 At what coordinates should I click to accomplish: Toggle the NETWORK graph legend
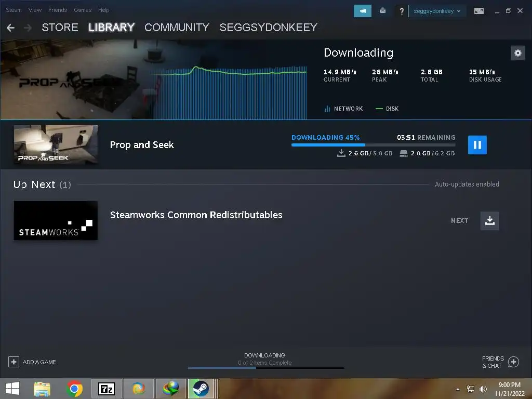click(343, 109)
